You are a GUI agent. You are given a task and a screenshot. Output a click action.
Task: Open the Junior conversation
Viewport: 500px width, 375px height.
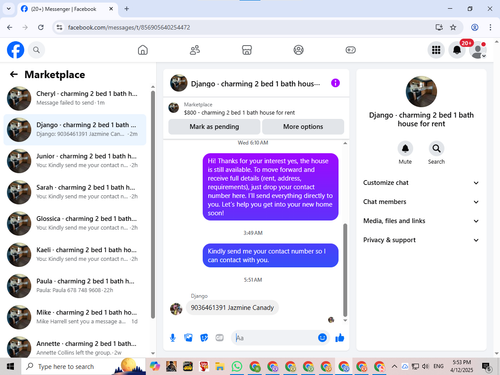(x=75, y=161)
